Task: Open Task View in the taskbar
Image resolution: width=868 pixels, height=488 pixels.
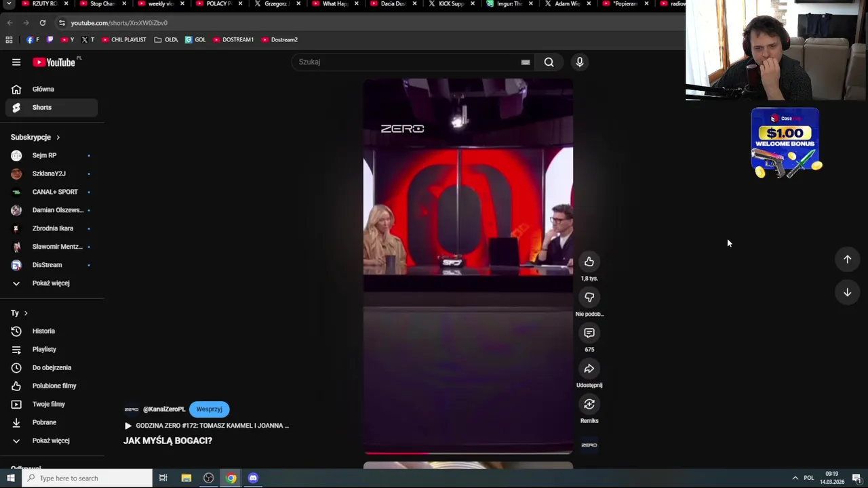Action: 163,478
